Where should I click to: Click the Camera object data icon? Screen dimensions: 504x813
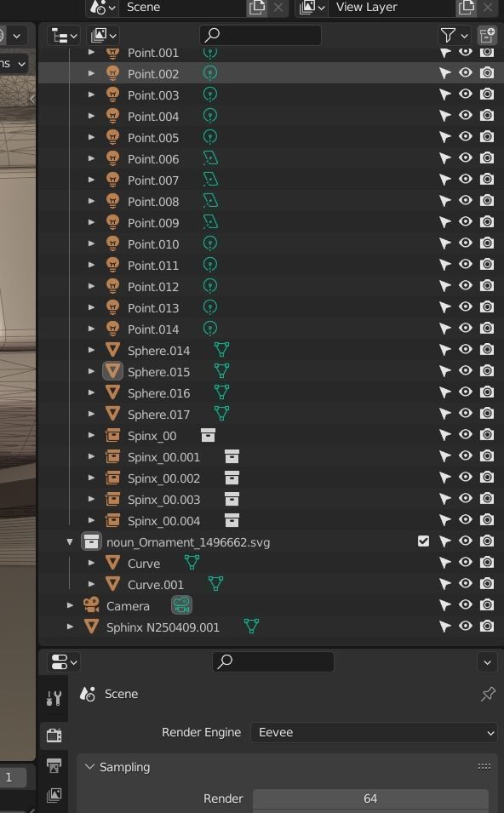[x=181, y=605]
